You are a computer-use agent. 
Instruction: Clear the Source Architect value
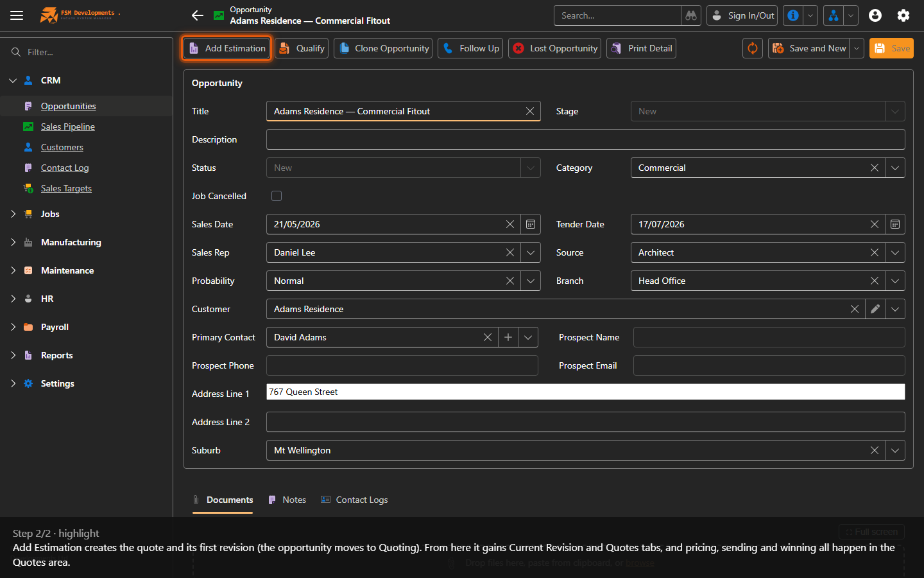pos(875,252)
